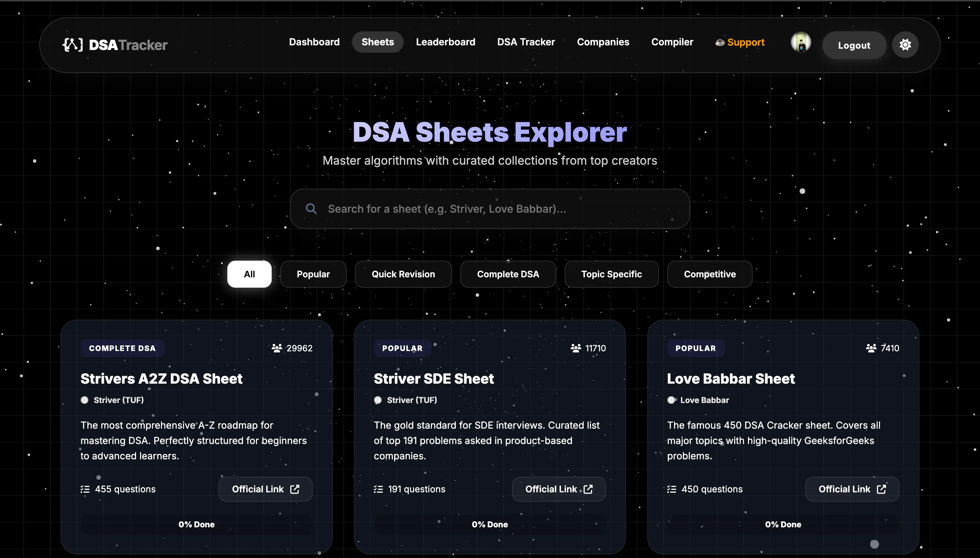Open Striver SDE Sheet title
This screenshot has height=558, width=980.
point(434,379)
